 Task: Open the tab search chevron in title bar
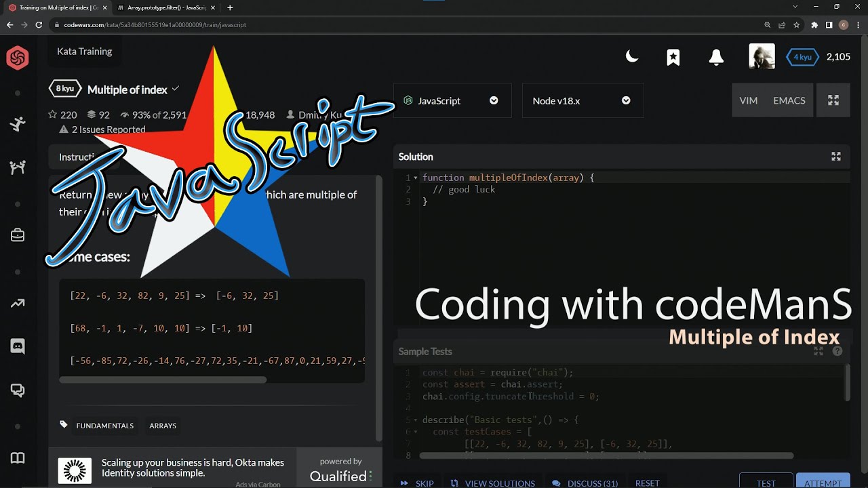coord(795,7)
